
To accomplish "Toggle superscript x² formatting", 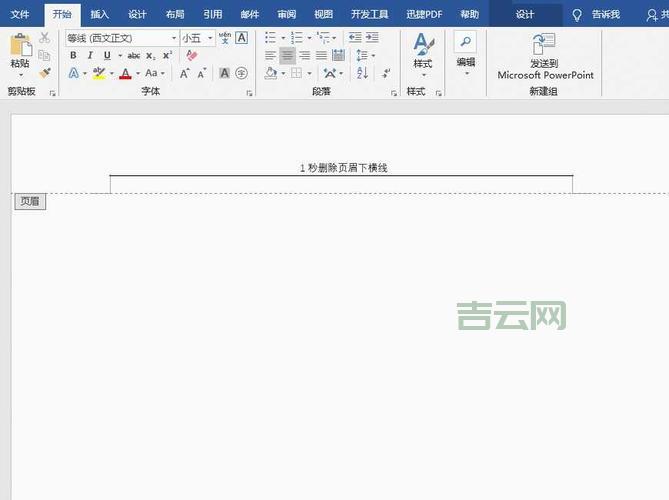I will (x=167, y=55).
